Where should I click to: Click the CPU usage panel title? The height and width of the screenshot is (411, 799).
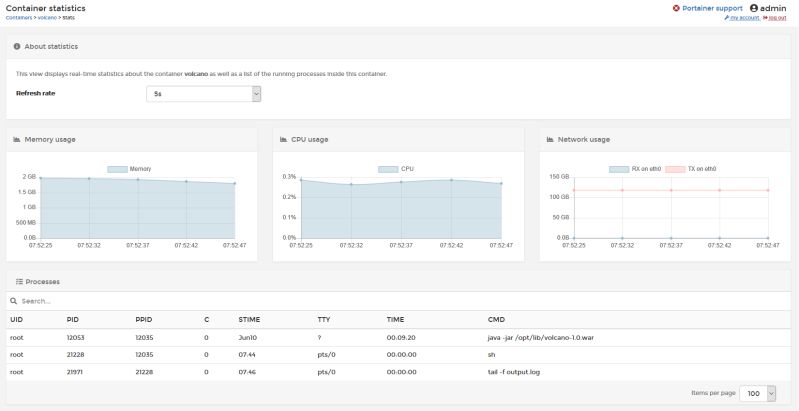310,139
